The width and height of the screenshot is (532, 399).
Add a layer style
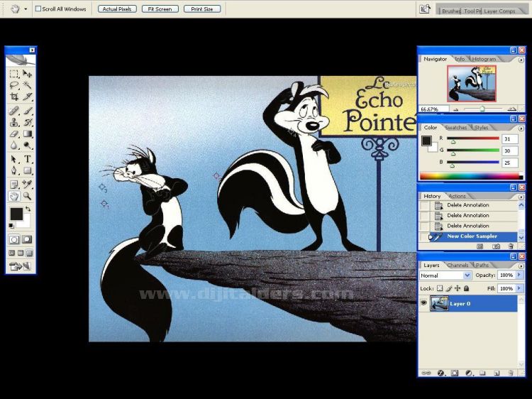[440, 373]
